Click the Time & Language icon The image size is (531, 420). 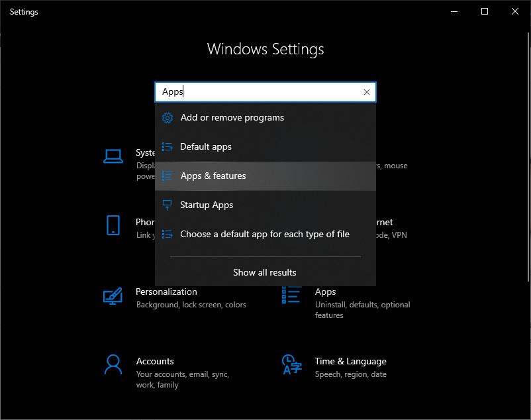[292, 364]
